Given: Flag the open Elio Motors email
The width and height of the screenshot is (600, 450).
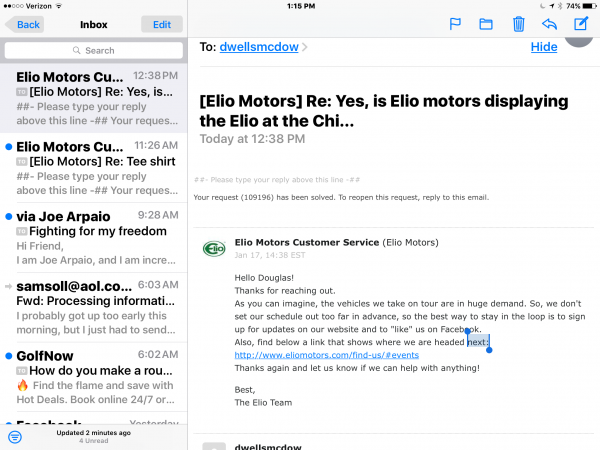Looking at the screenshot, I should (454, 24).
